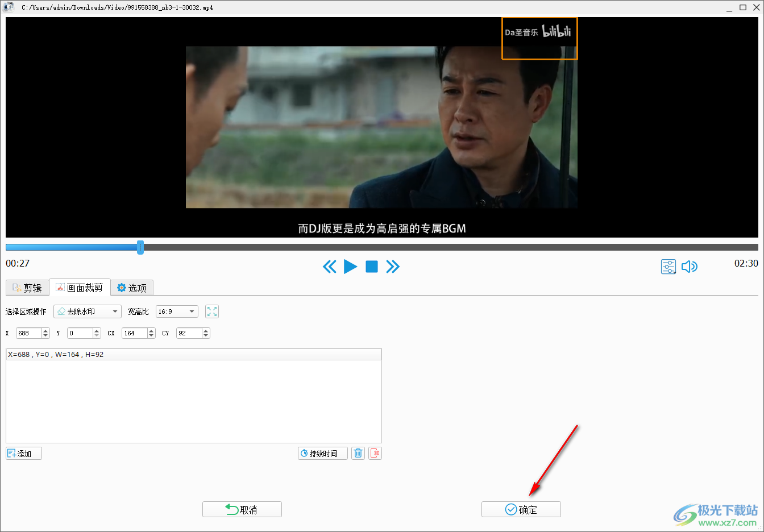Stop video playback
Screen dimensions: 764x532
click(x=372, y=267)
